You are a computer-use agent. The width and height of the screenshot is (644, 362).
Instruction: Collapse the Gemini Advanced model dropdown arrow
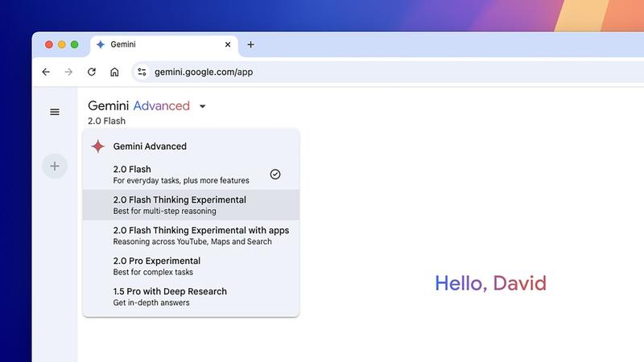pos(203,106)
